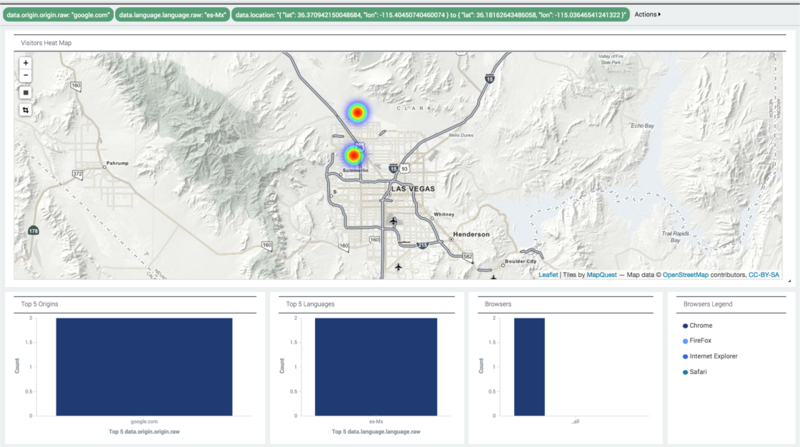Viewport: 800px width, 447px height.
Task: Toggle FireFox color dot in Browsers Legend
Action: coord(685,341)
